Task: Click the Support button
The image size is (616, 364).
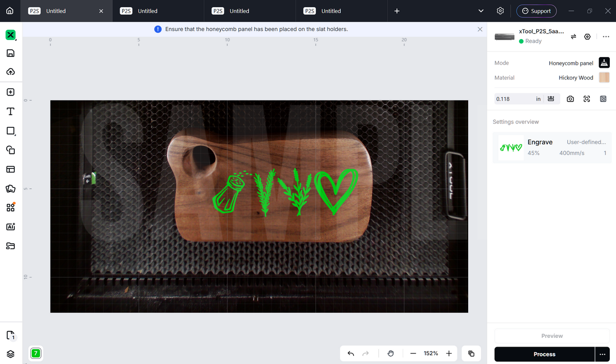Action: pos(536,11)
